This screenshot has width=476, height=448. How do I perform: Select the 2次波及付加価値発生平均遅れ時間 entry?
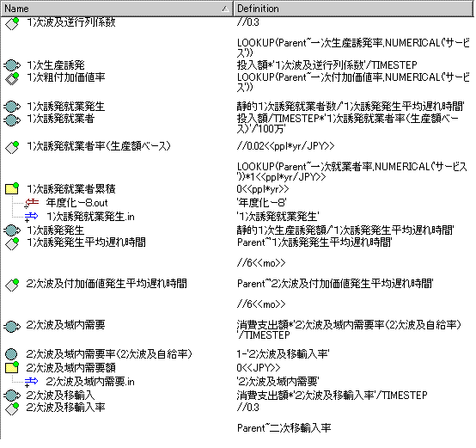107,284
